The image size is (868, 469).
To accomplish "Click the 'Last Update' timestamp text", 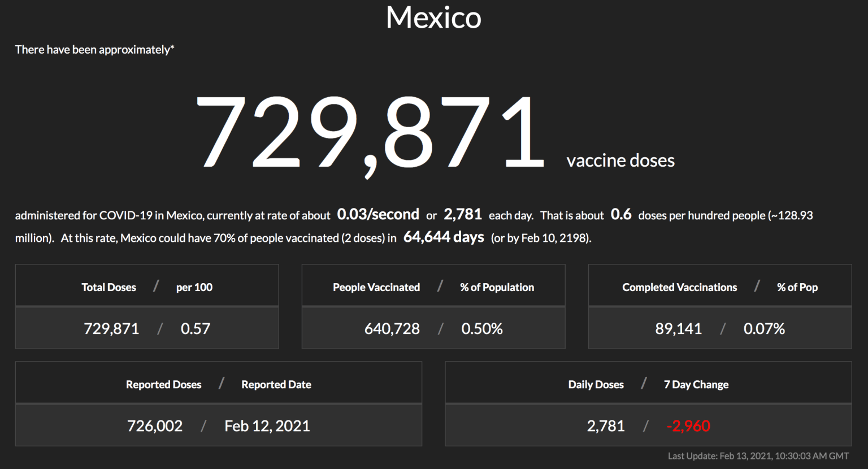I will point(758,456).
